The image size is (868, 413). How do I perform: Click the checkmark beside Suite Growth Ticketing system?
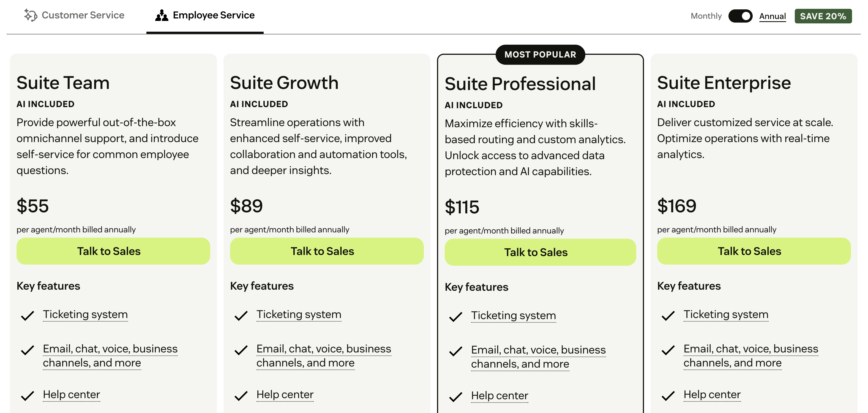(x=241, y=315)
